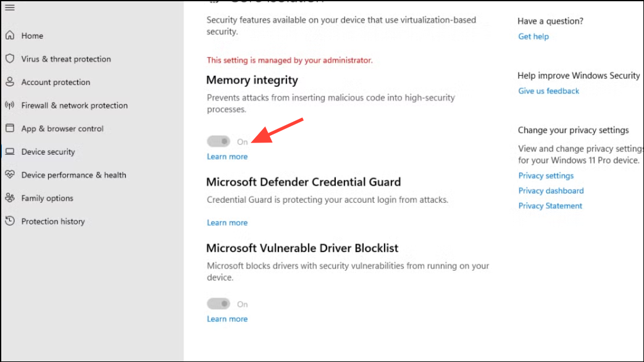Click the Account protection person icon

10,81
